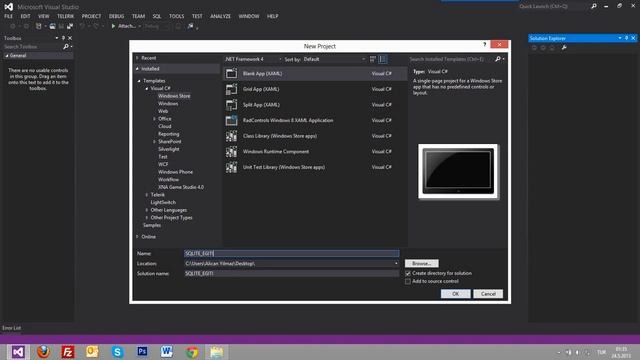The image size is (640, 360).
Task: Expand the SharePoint tree node arrow
Action: pos(154,142)
